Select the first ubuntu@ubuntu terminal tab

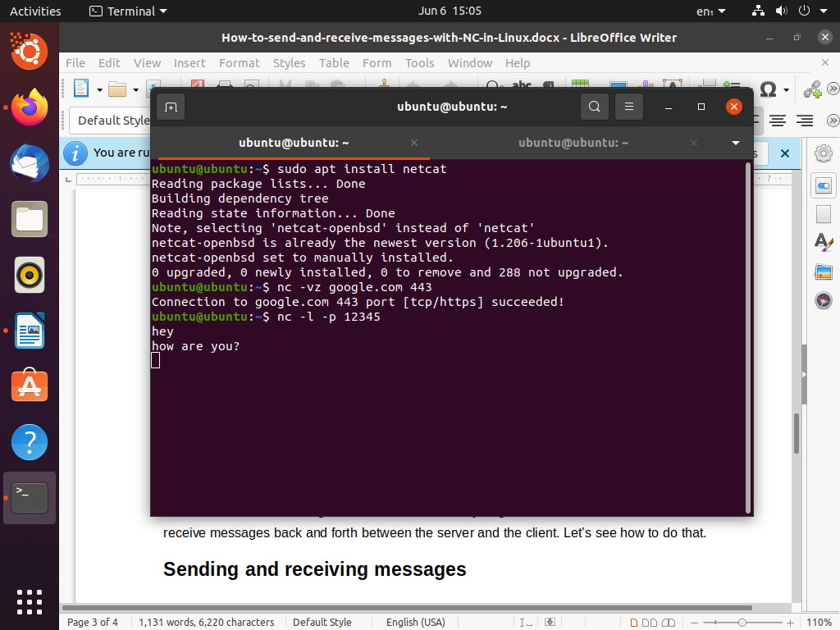pyautogui.click(x=294, y=143)
